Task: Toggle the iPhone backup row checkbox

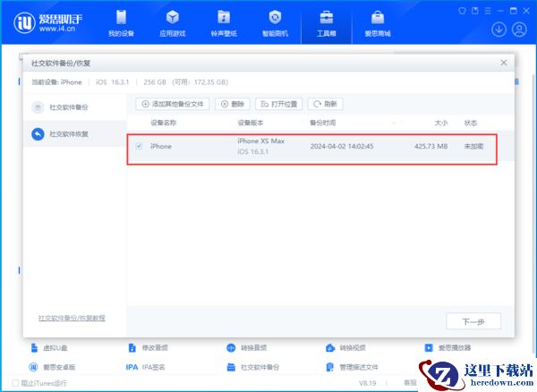Action: pos(139,146)
